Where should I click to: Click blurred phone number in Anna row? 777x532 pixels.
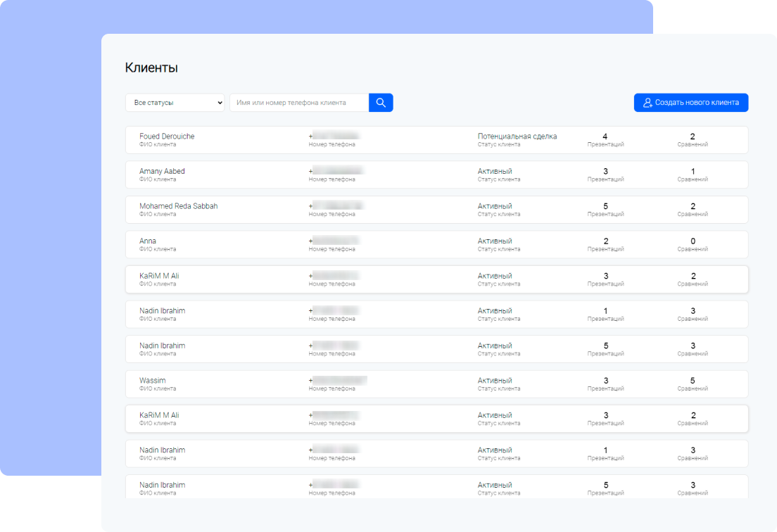(334, 241)
